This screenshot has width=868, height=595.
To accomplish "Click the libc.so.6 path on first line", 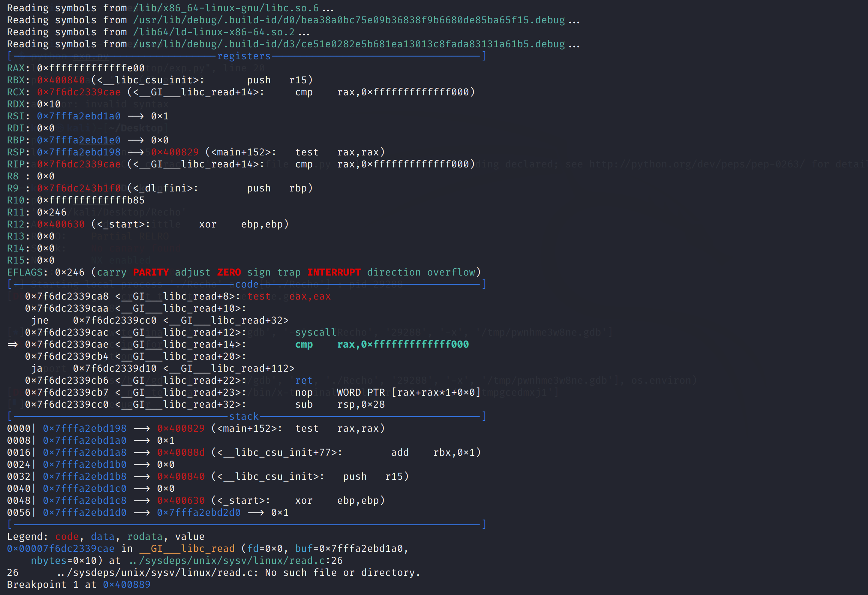I will 226,8.
